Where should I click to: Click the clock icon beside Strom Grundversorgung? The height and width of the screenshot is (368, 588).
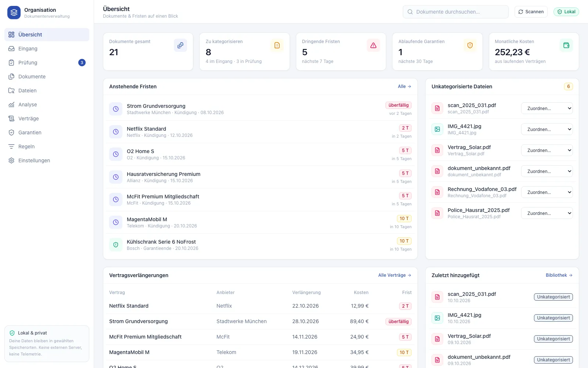tap(116, 109)
